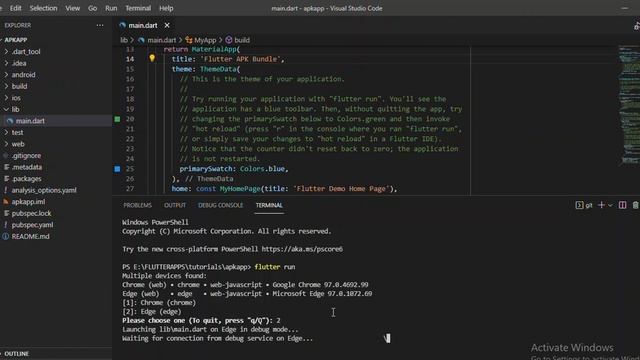Open the Terminal menu
This screenshot has width=640, height=360.
point(138,8)
